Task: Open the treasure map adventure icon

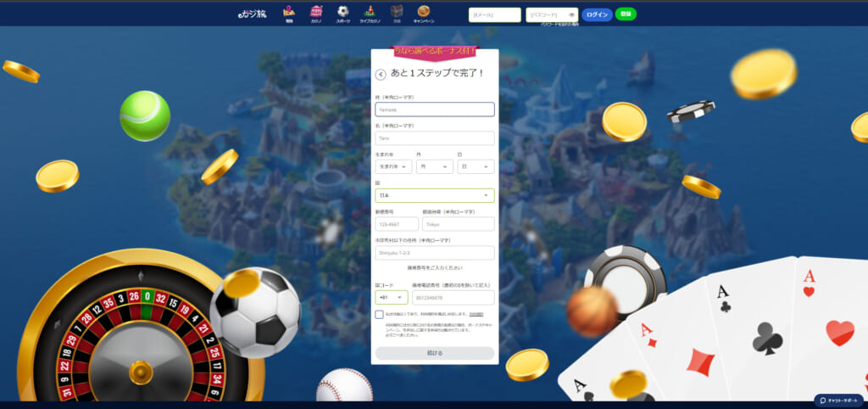Action: pyautogui.click(x=289, y=14)
